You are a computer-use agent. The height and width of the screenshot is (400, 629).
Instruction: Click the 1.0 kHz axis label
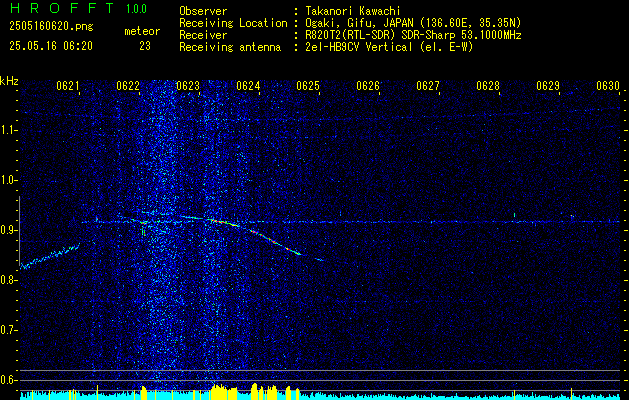point(8,180)
